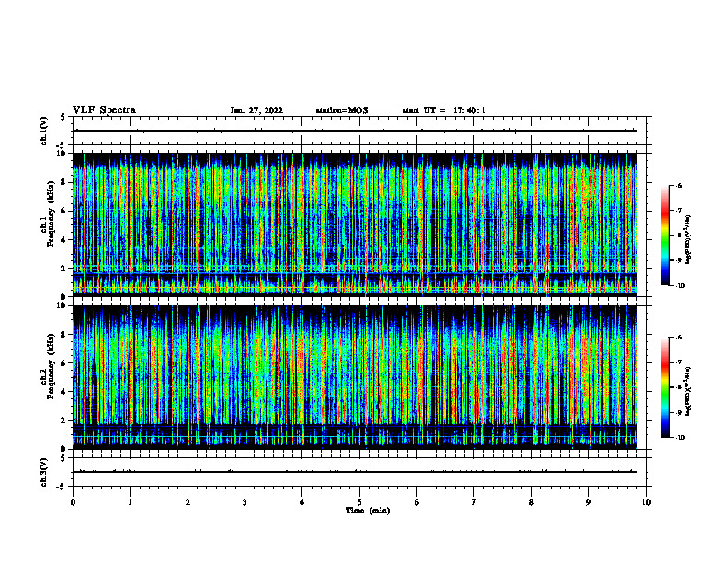Click the ch.2 spectrogram panel
Image resolution: width=728 pixels, height=563 pixels.
(x=355, y=377)
